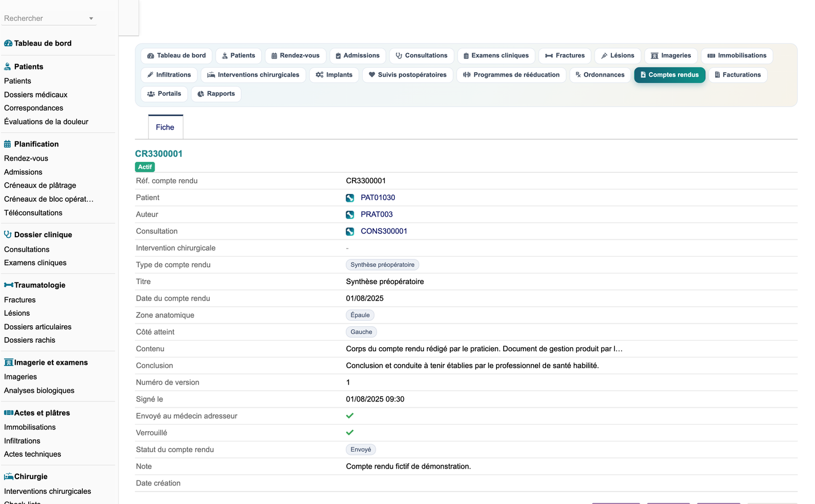This screenshot has height=504, width=815.
Task: Open Correspondances in sidebar
Action: click(x=33, y=108)
